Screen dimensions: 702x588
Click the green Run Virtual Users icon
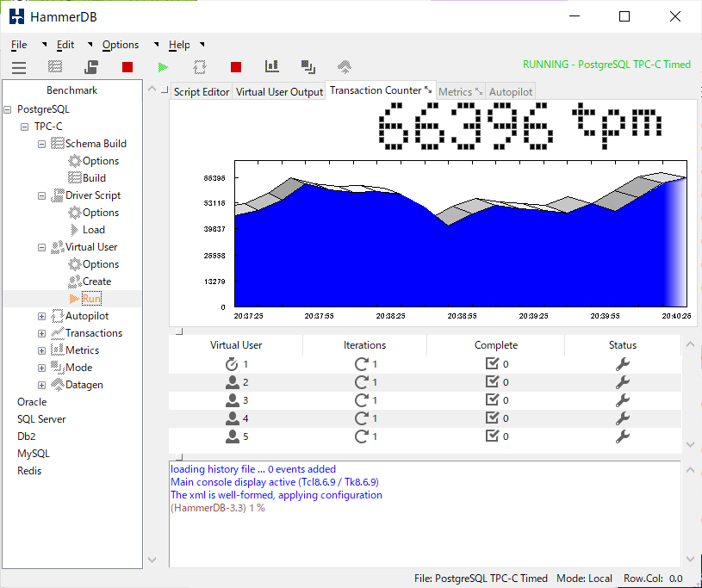[163, 67]
